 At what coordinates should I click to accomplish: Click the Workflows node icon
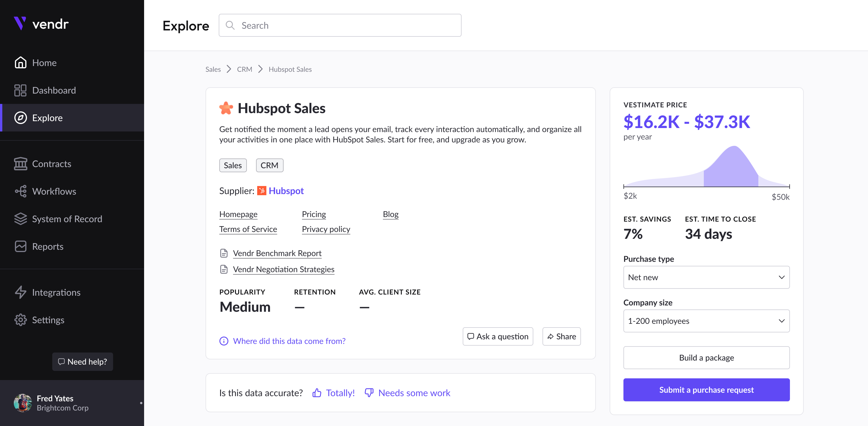[21, 191]
